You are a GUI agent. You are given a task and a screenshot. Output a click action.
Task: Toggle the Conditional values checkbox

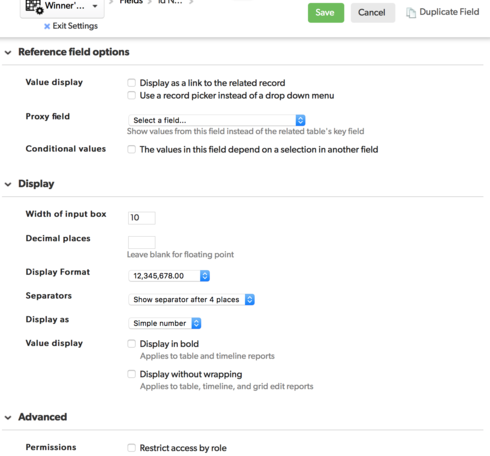tap(132, 149)
